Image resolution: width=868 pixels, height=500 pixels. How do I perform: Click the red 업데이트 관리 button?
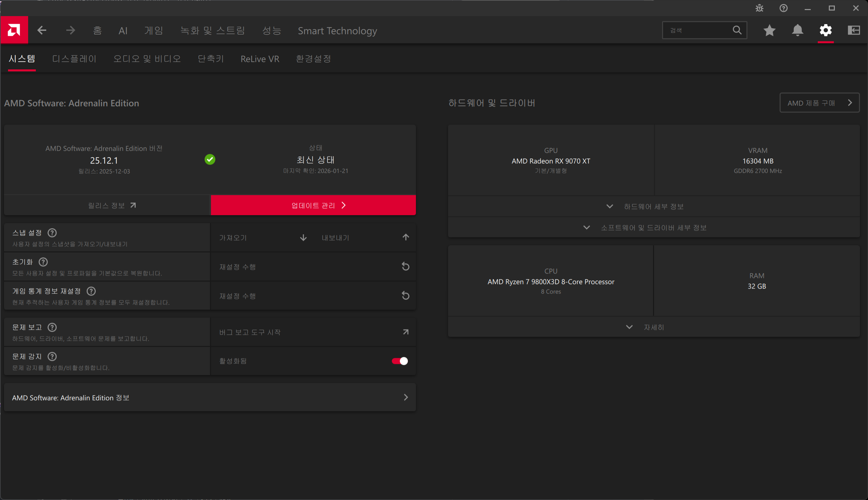pyautogui.click(x=313, y=205)
